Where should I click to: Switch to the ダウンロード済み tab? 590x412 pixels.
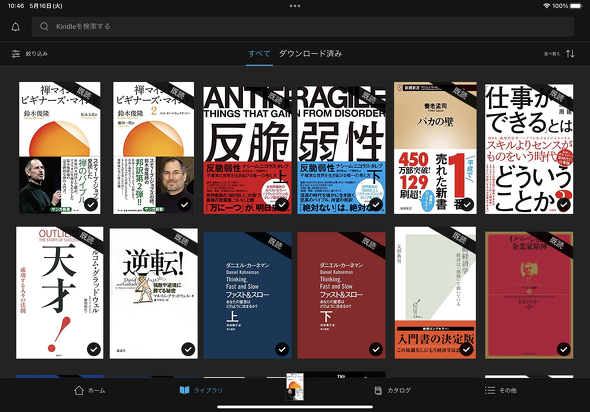coord(310,54)
